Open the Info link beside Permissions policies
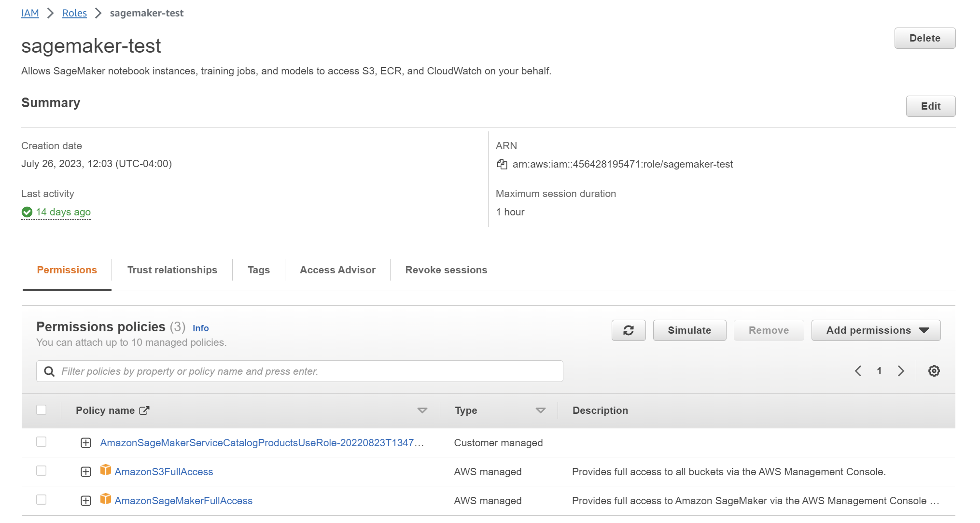This screenshot has height=523, width=980. click(200, 328)
